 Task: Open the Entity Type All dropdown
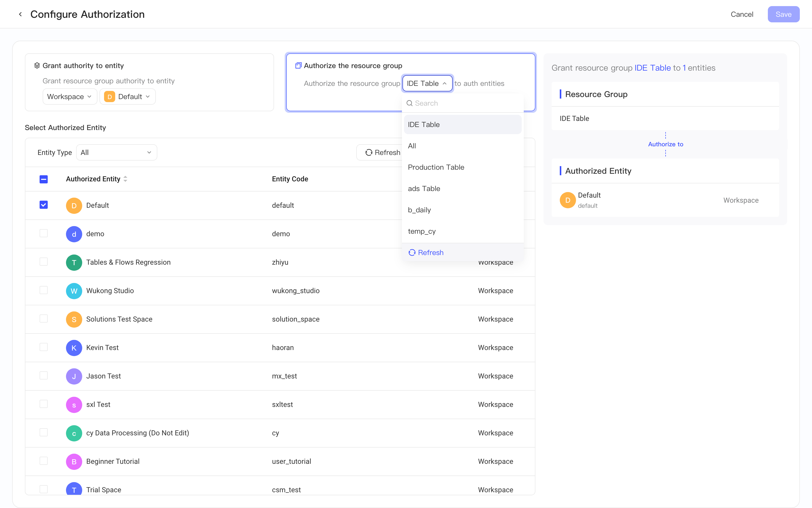[116, 153]
